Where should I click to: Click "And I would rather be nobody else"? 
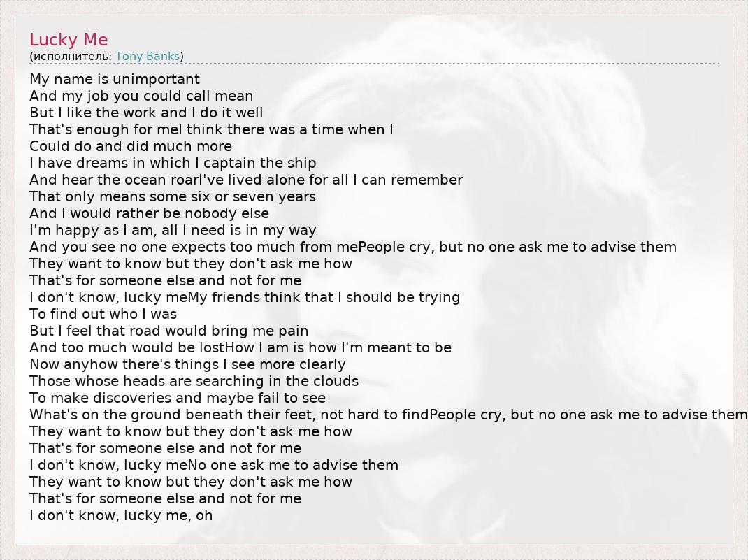point(149,213)
